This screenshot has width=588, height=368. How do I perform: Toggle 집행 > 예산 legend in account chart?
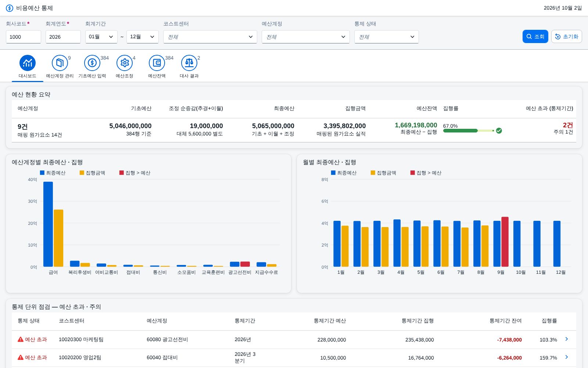coord(135,173)
